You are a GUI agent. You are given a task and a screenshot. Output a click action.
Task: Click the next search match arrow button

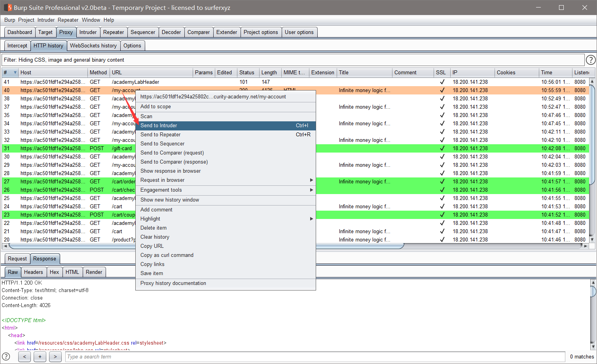55,356
